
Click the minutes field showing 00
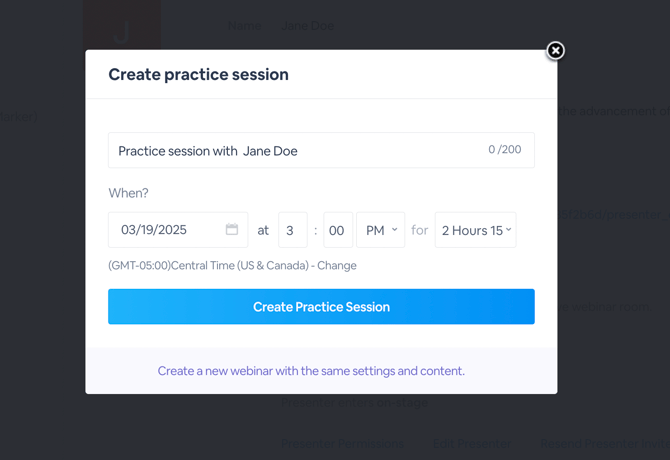[x=338, y=230]
